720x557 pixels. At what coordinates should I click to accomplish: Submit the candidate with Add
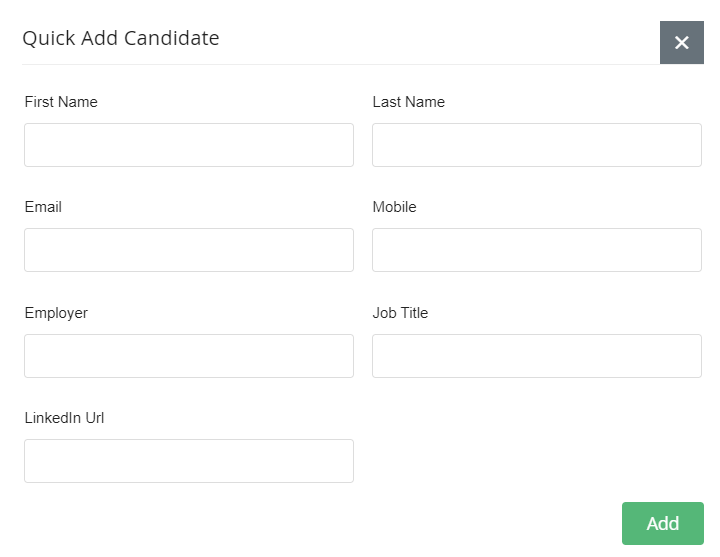[x=662, y=523]
